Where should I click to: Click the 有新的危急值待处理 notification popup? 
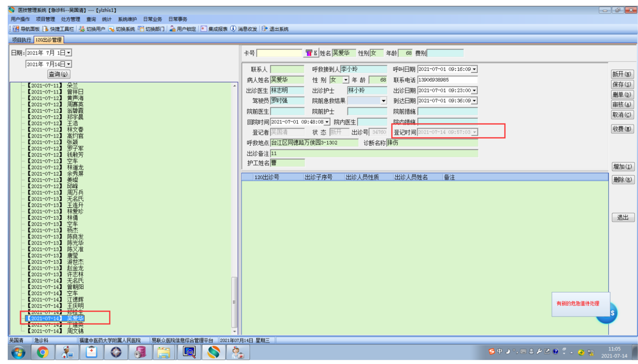pyautogui.click(x=580, y=304)
